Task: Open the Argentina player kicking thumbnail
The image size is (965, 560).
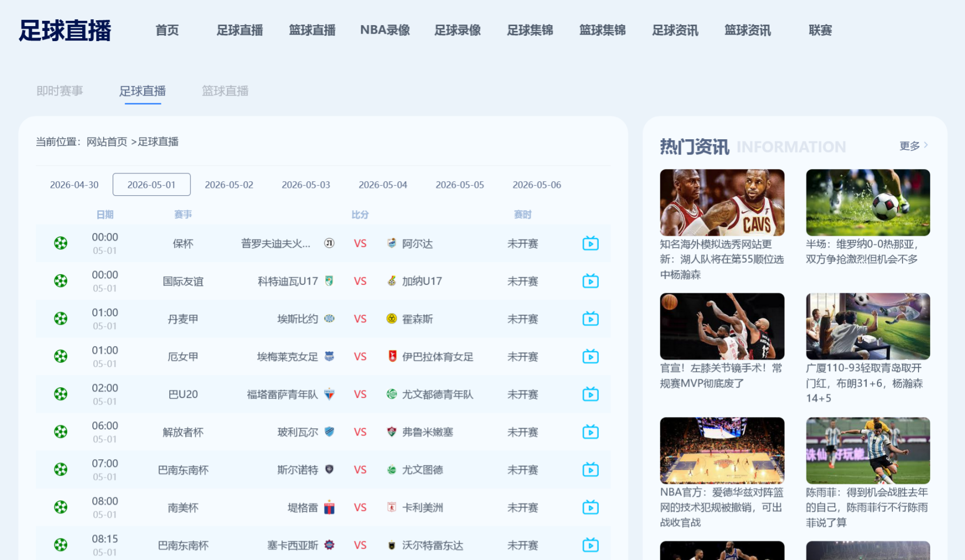Action: pos(868,451)
